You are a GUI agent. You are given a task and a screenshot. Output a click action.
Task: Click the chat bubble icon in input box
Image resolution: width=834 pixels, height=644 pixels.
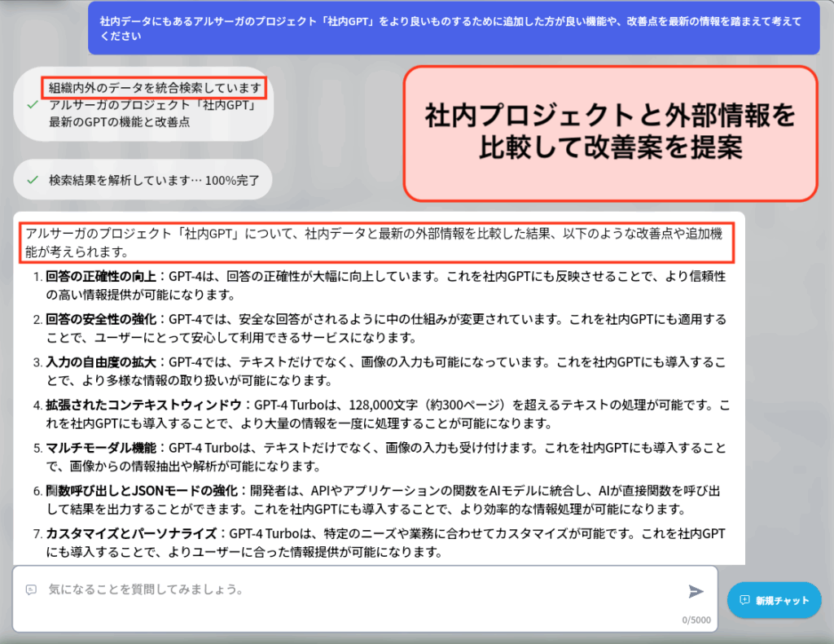click(31, 589)
